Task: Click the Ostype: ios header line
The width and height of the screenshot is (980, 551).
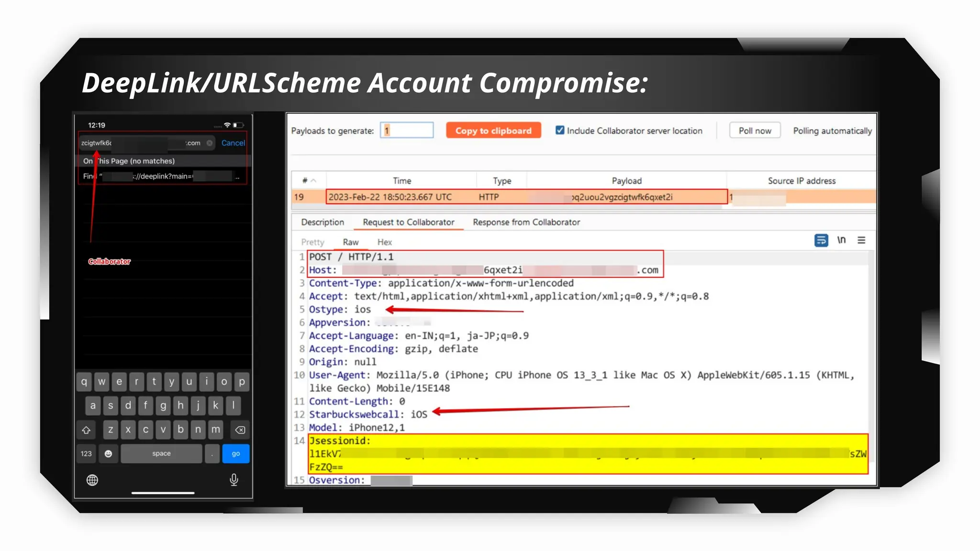Action: click(340, 309)
